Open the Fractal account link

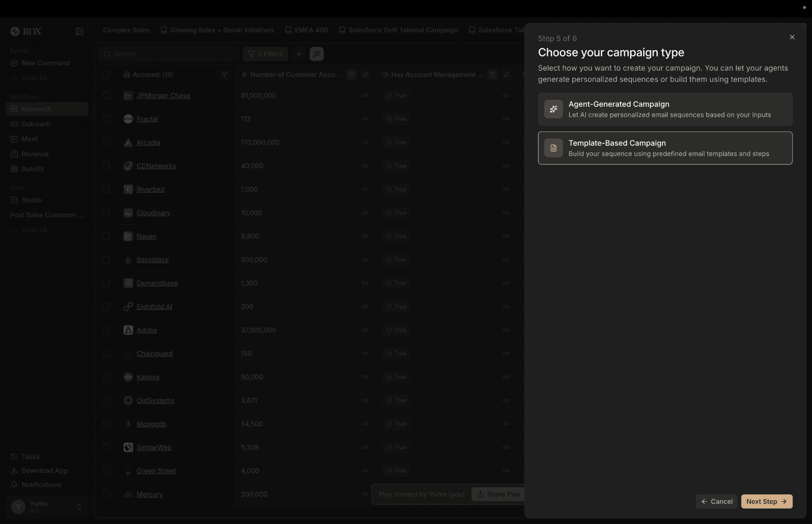147,119
